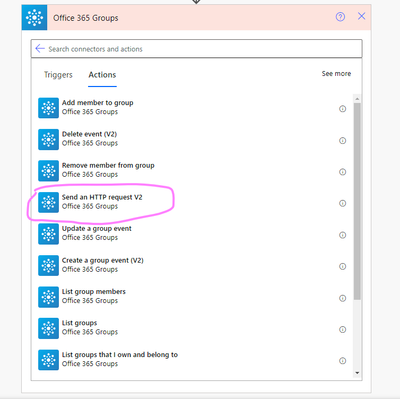Viewport: 400px width, 399px height.
Task: Click the scrollbar up arrow
Action: 357,99
